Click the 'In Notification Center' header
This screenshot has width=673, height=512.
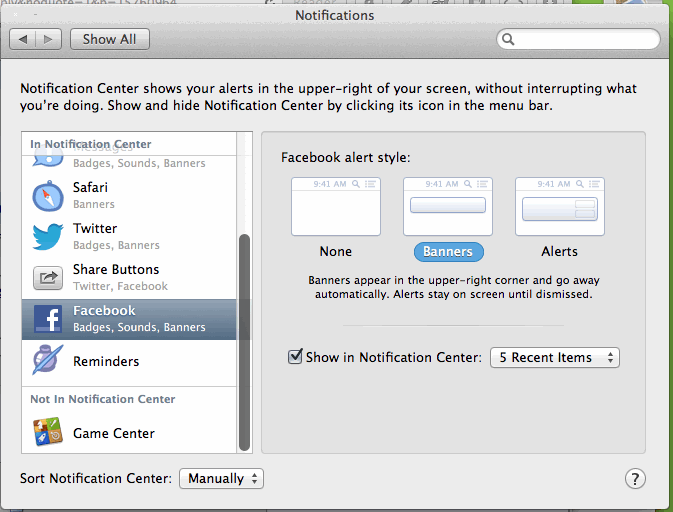click(x=91, y=144)
